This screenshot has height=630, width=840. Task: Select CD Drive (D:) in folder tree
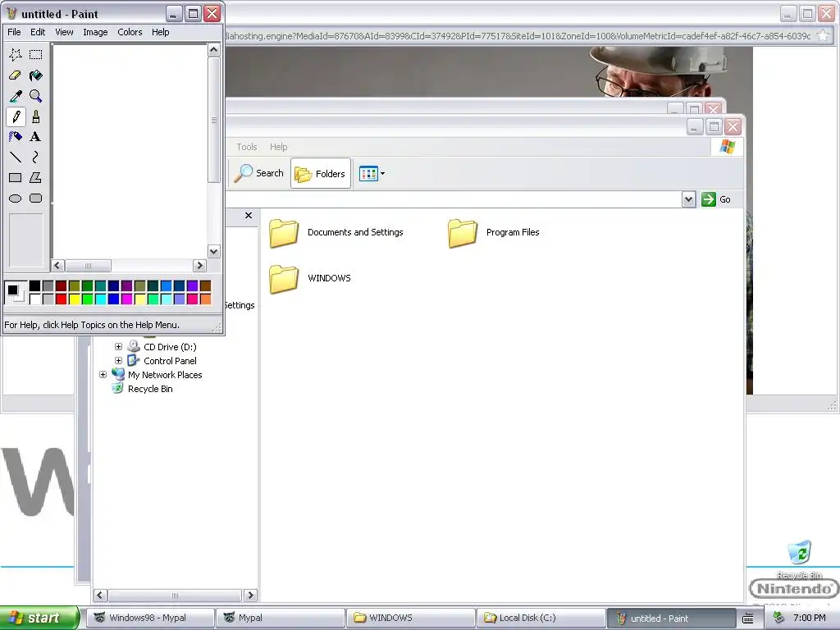pyautogui.click(x=170, y=347)
